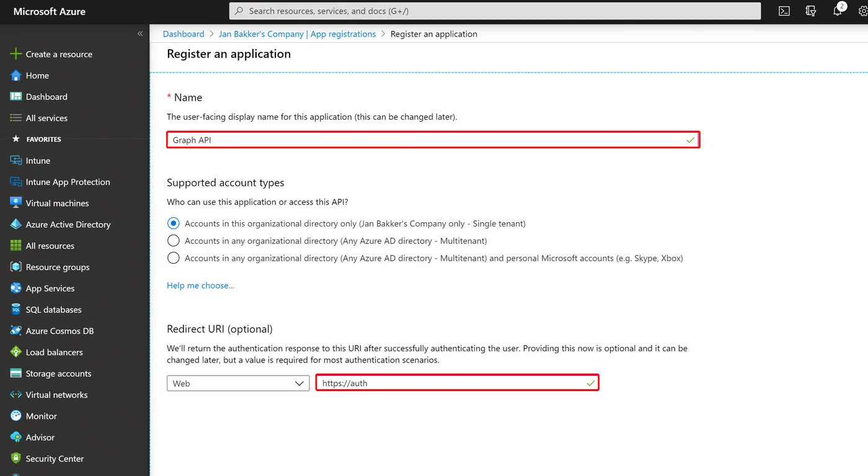The height and width of the screenshot is (476, 868).
Task: Open the Web redirect type dropdown
Action: click(238, 384)
